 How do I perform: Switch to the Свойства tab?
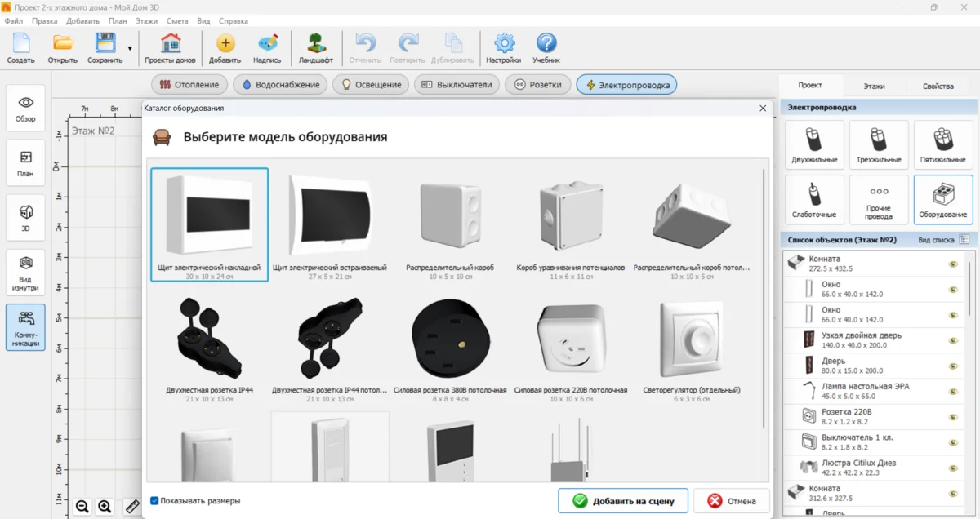click(x=938, y=86)
